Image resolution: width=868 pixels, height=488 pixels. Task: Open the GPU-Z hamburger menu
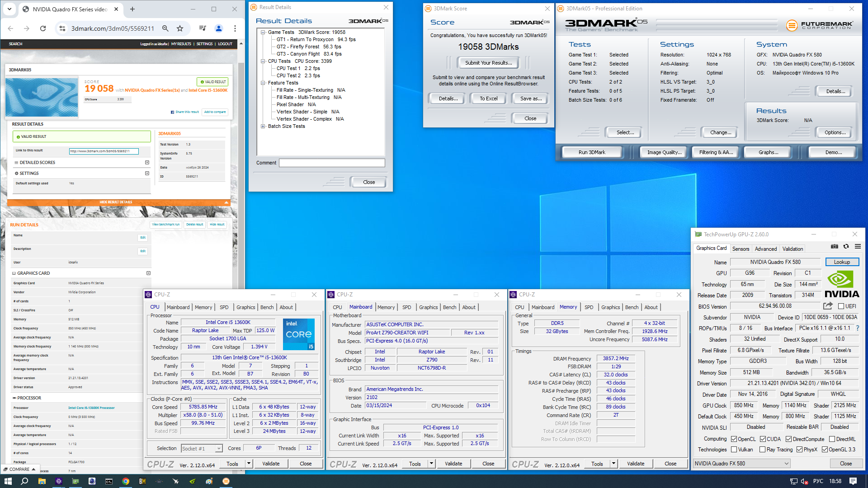(858, 246)
